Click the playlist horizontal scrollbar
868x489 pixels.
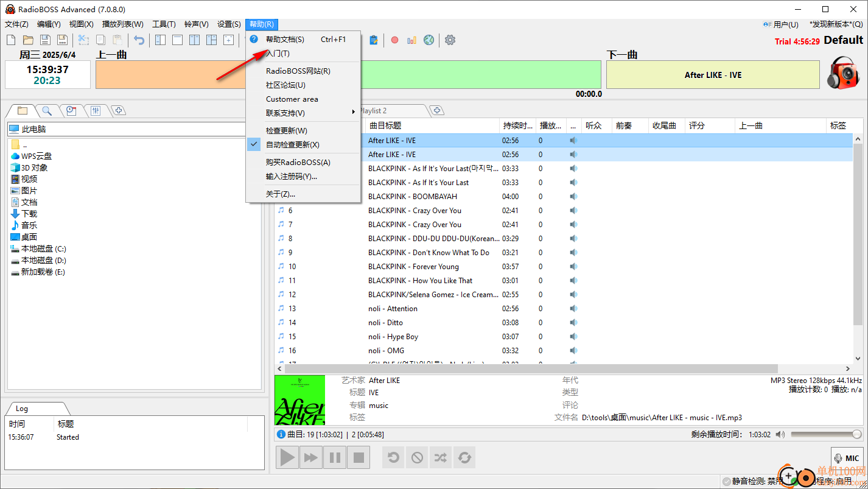[531, 369]
